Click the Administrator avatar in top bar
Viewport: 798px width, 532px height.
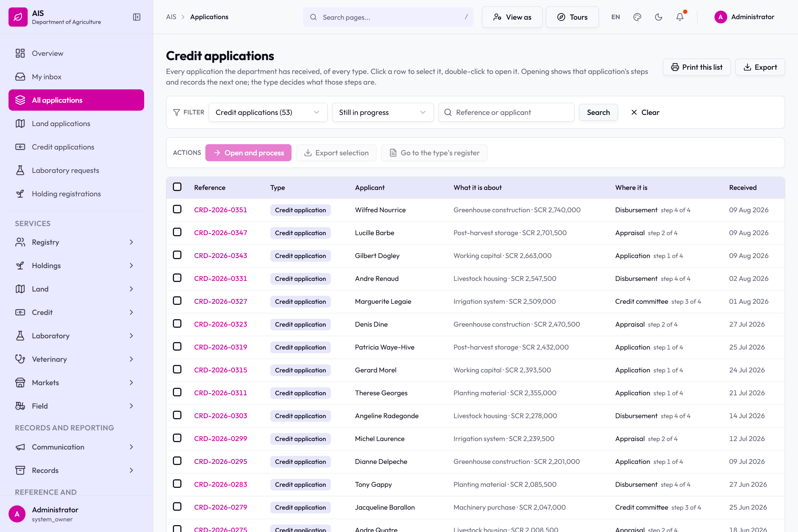721,17
